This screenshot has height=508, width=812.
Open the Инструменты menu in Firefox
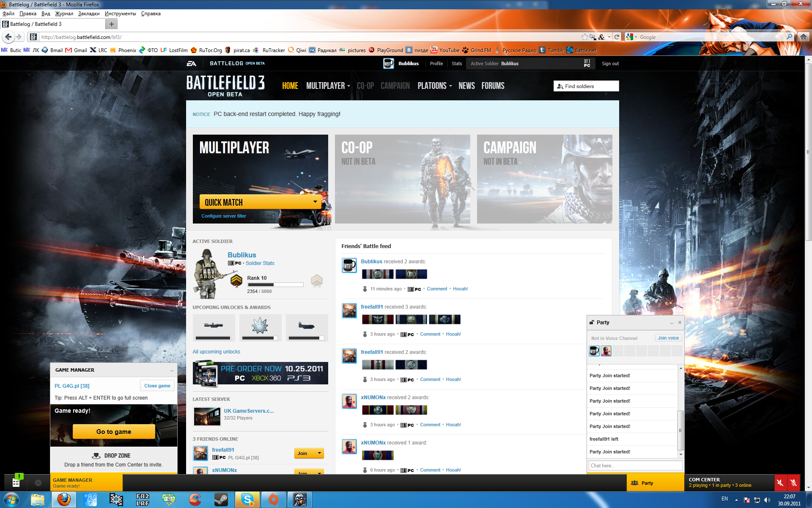pyautogui.click(x=121, y=14)
